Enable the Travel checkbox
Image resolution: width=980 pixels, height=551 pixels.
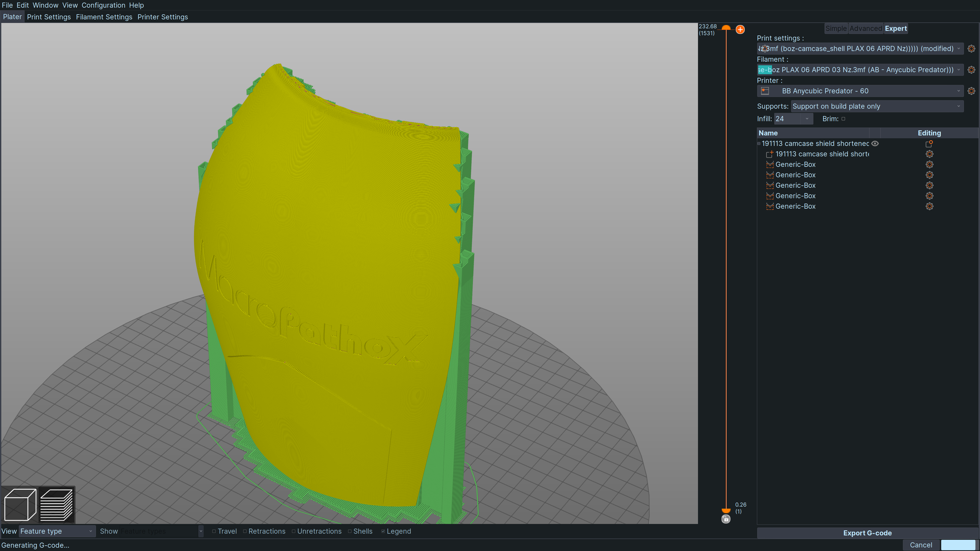pos(214,531)
